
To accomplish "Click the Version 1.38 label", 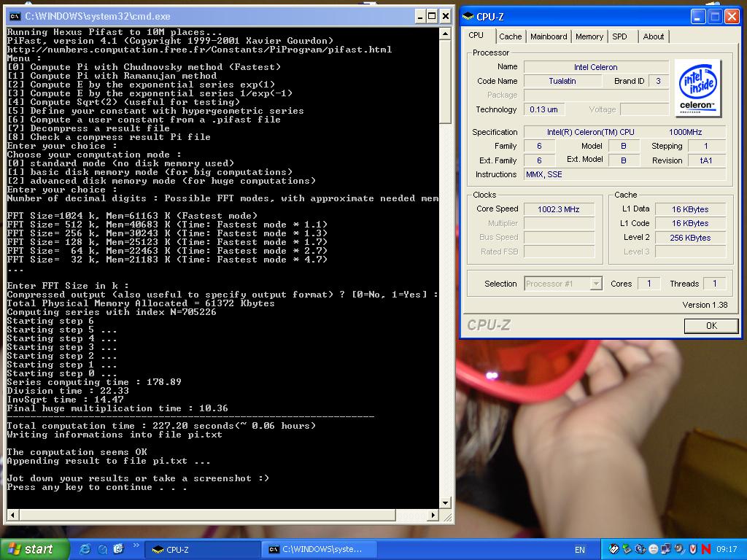I will coord(705,305).
